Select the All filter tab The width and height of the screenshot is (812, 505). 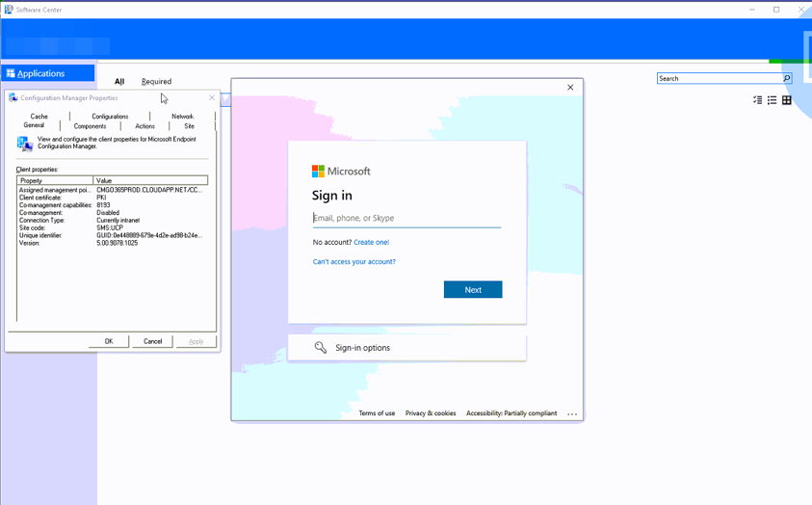pos(119,81)
